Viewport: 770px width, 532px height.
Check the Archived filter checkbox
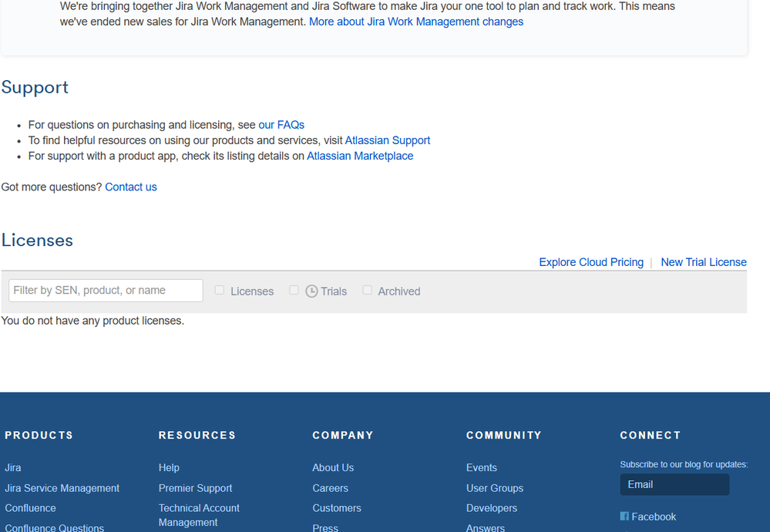367,291
